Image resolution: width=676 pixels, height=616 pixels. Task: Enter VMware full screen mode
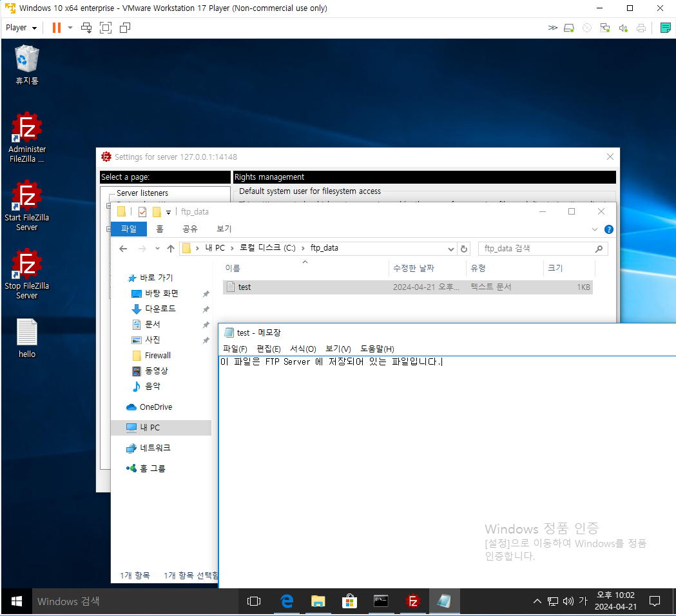point(106,28)
